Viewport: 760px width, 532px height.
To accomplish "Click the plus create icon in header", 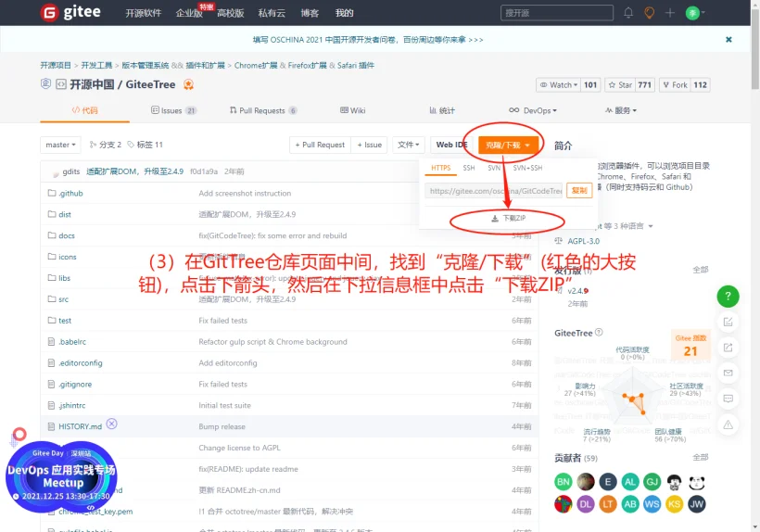I will [670, 13].
